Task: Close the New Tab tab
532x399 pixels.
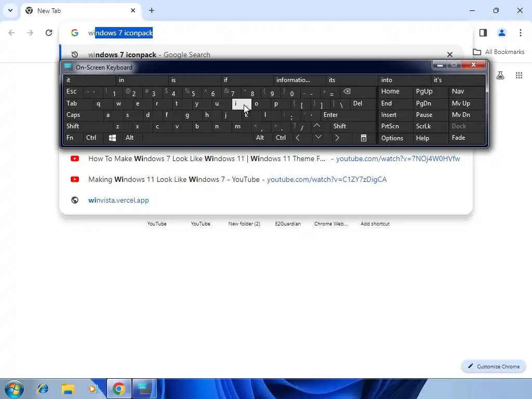Action: pyautogui.click(x=133, y=10)
